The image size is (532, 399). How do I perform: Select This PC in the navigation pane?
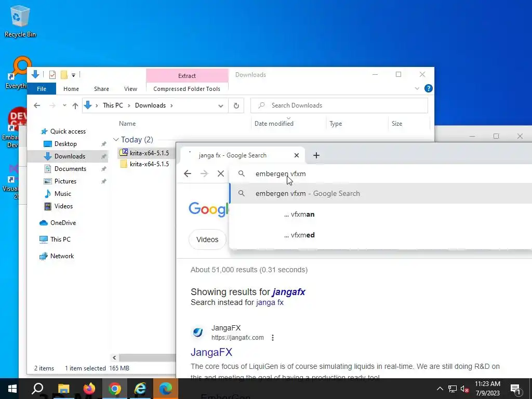60,240
